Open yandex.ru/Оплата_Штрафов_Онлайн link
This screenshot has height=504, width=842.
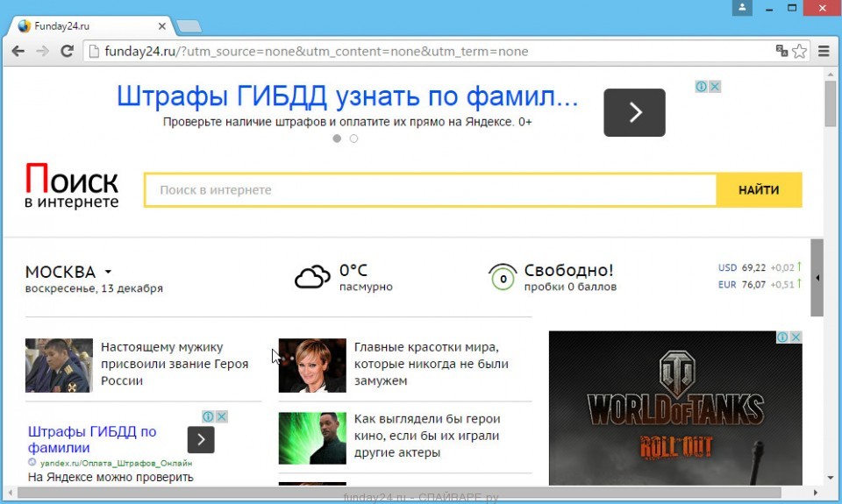click(116, 463)
